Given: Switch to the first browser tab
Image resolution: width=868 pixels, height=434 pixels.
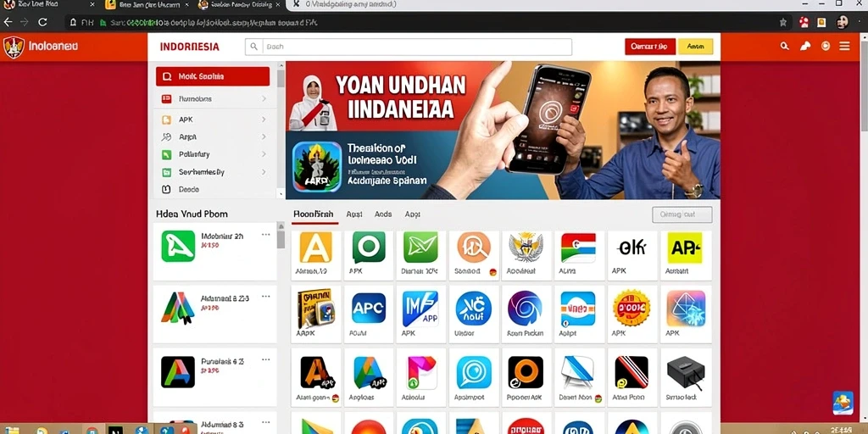Looking at the screenshot, I should (48, 5).
